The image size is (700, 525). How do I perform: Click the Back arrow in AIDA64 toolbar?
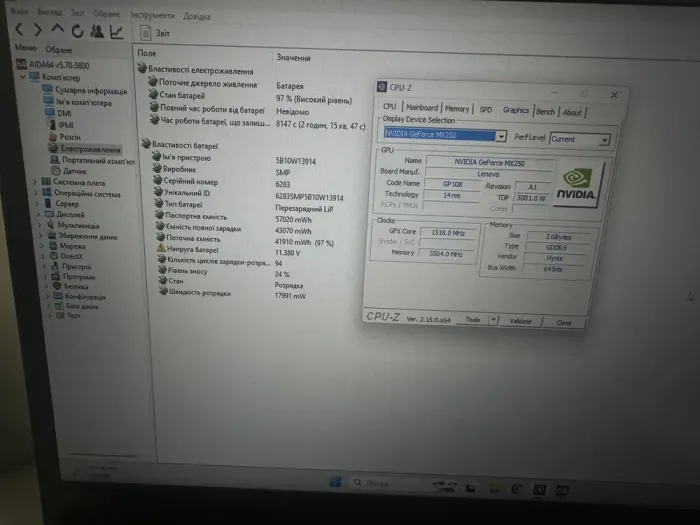coord(17,31)
